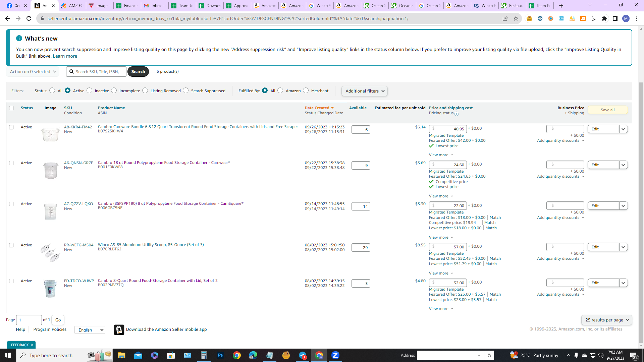Open File Explorer from the taskbar
Image resolution: width=644 pixels, height=362 pixels.
121,355
